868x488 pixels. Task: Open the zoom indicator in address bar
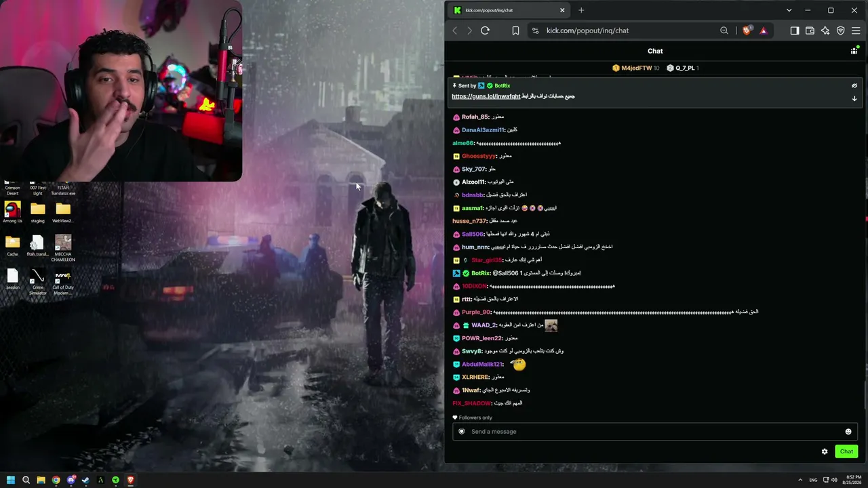point(724,30)
